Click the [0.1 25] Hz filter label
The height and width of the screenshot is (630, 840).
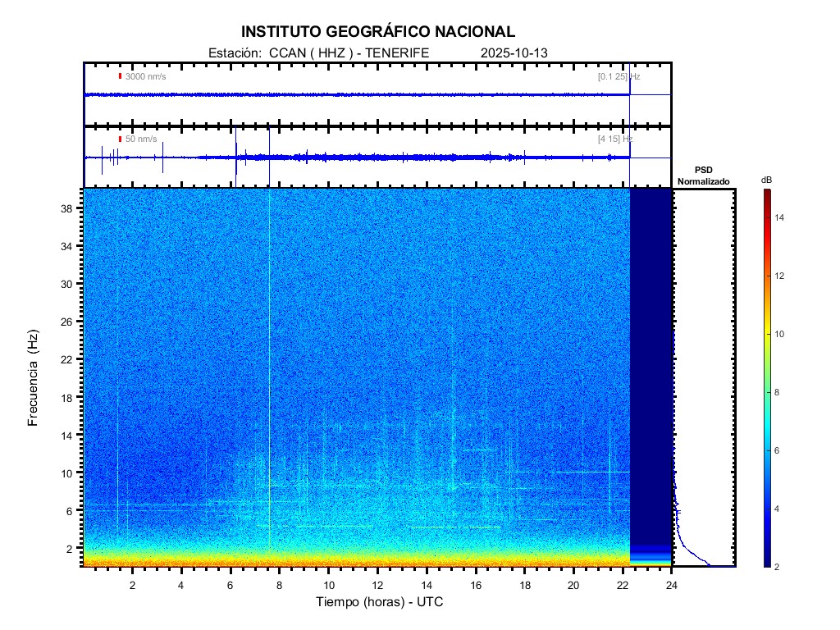pos(618,76)
